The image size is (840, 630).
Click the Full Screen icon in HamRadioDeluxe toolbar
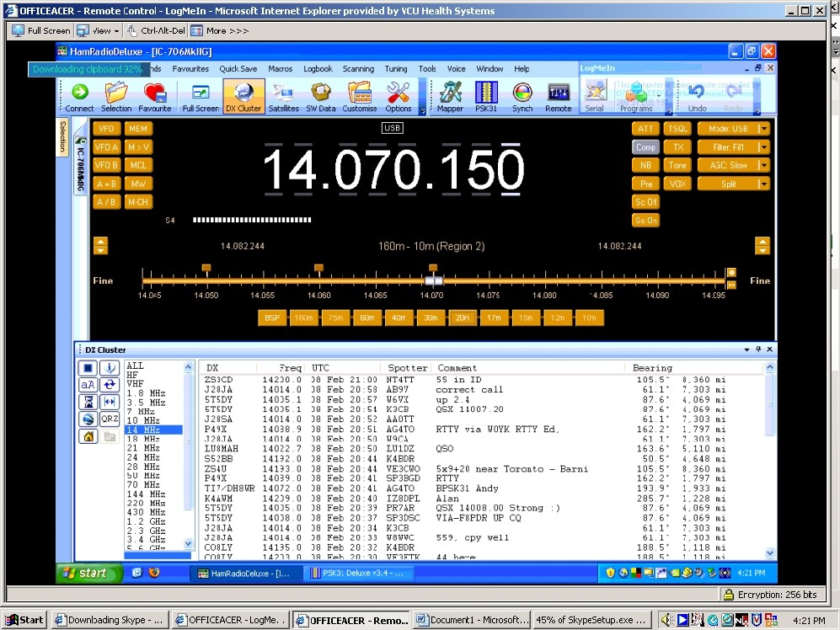(x=201, y=96)
